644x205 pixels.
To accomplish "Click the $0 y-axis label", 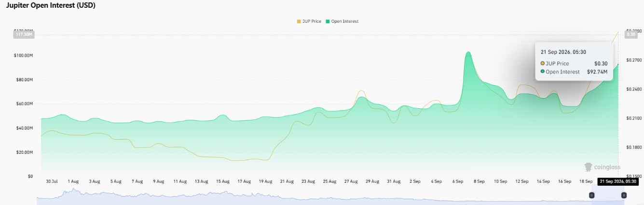I will [x=30, y=176].
